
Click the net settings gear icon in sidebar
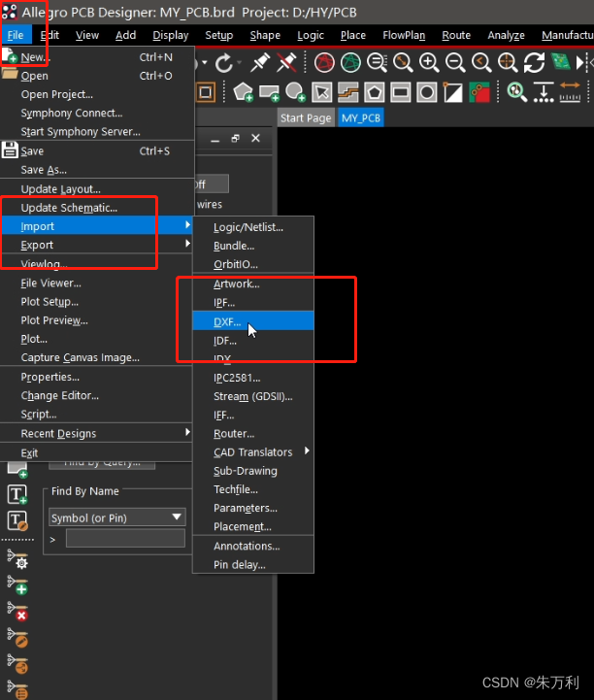tap(17, 559)
